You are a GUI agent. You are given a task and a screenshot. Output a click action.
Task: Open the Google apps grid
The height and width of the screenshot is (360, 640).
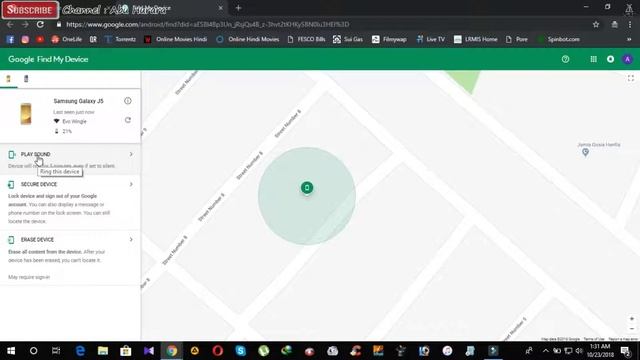coord(593,59)
